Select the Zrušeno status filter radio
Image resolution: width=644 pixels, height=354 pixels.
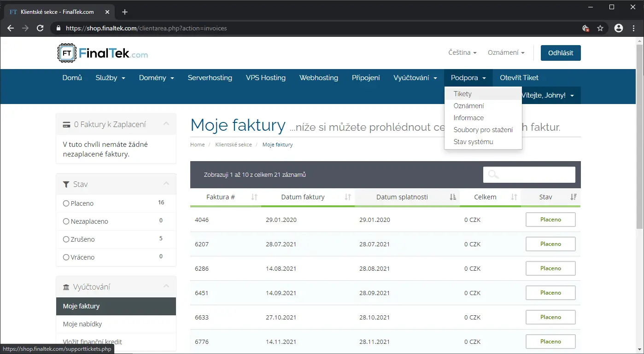click(66, 239)
